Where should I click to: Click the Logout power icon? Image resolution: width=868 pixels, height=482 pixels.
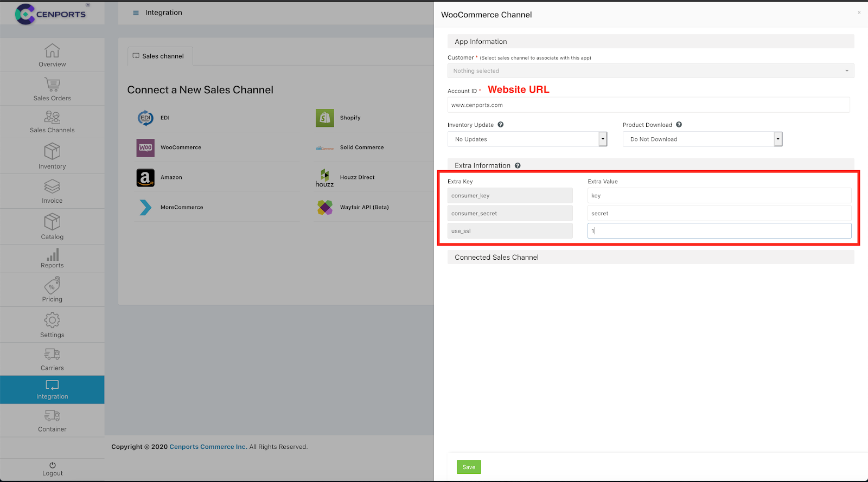click(53, 465)
